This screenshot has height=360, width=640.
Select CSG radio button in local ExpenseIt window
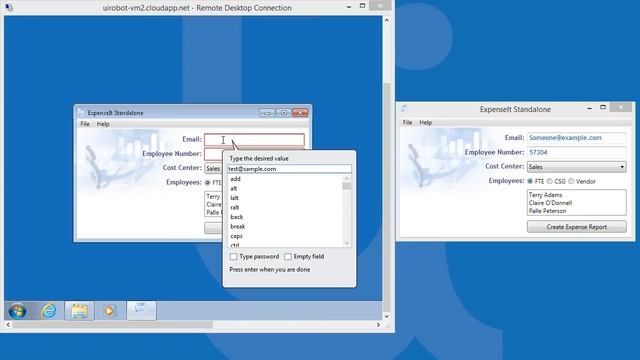click(x=550, y=181)
